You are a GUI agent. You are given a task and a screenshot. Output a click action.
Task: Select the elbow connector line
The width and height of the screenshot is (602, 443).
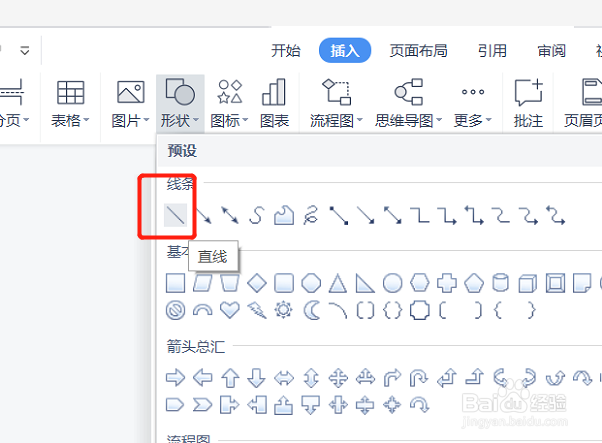420,215
